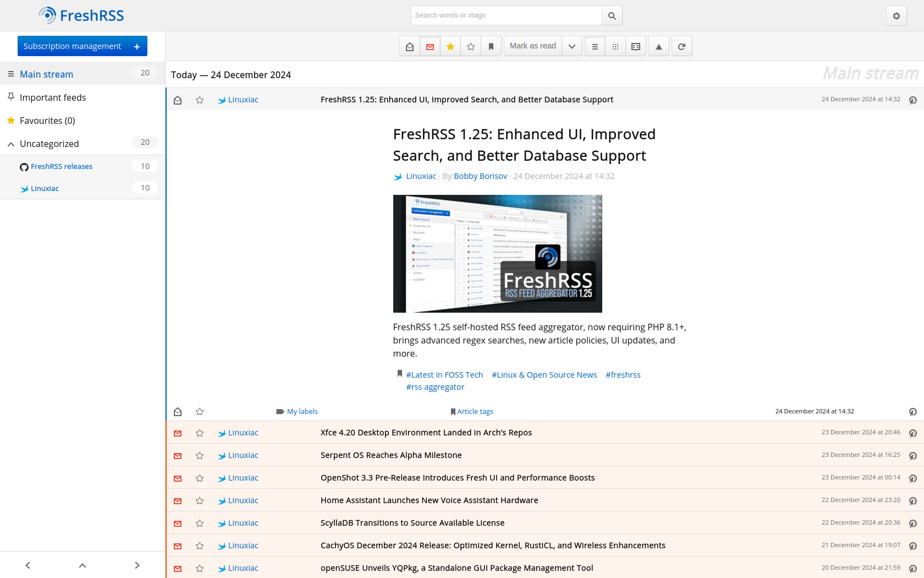Click the FreshRSS 1.25 article thumbnail image
The width and height of the screenshot is (924, 578).
pos(497,254)
